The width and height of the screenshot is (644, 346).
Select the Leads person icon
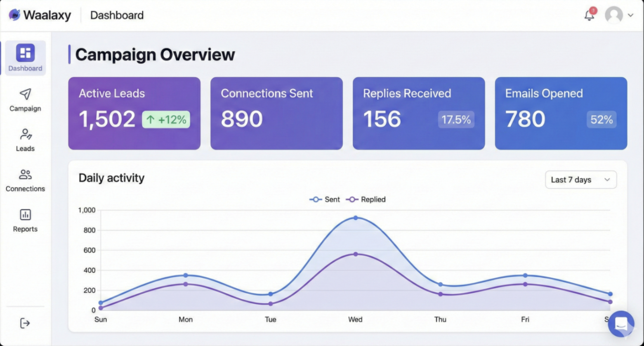25,134
